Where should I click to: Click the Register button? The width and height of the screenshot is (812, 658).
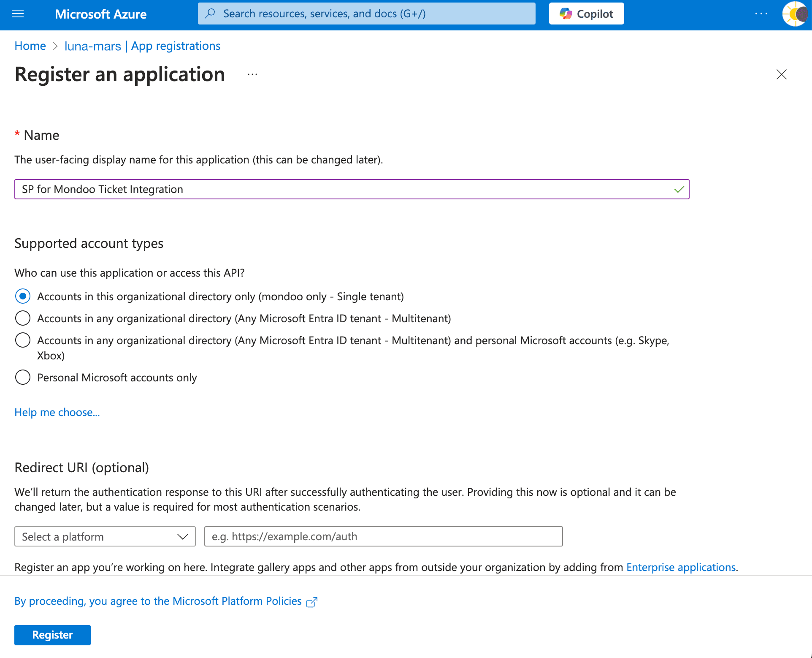[52, 635]
